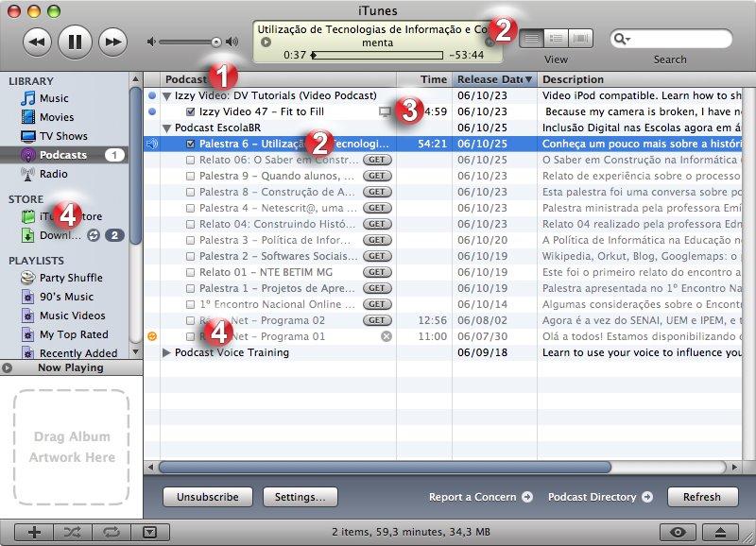Click the orange downloading icon on Programa 01

click(x=152, y=336)
